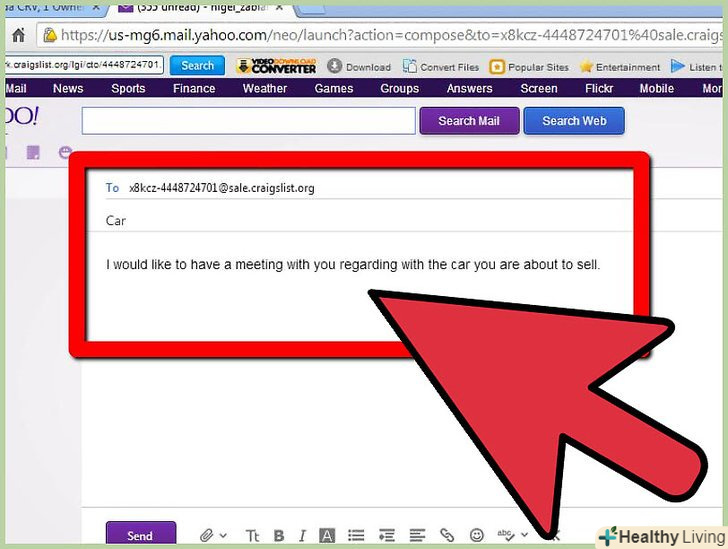Insert a link with chain icon
The width and height of the screenshot is (728, 549).
point(447,536)
